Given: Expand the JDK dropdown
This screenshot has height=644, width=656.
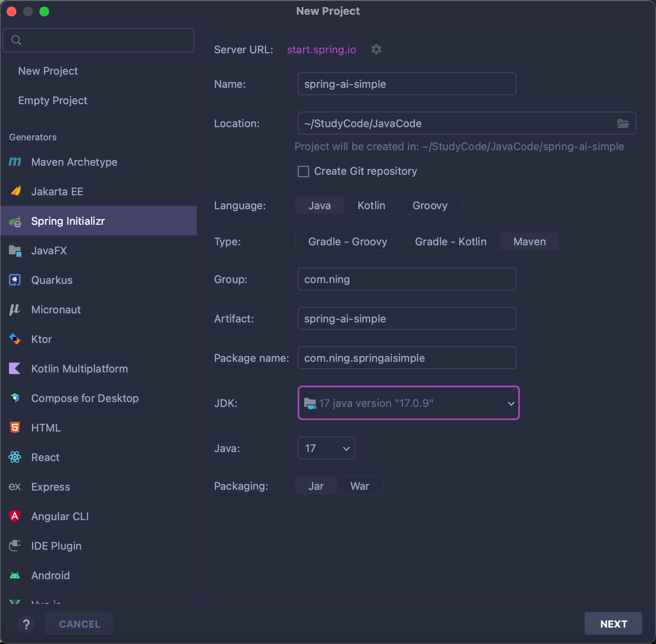Looking at the screenshot, I should pos(511,403).
